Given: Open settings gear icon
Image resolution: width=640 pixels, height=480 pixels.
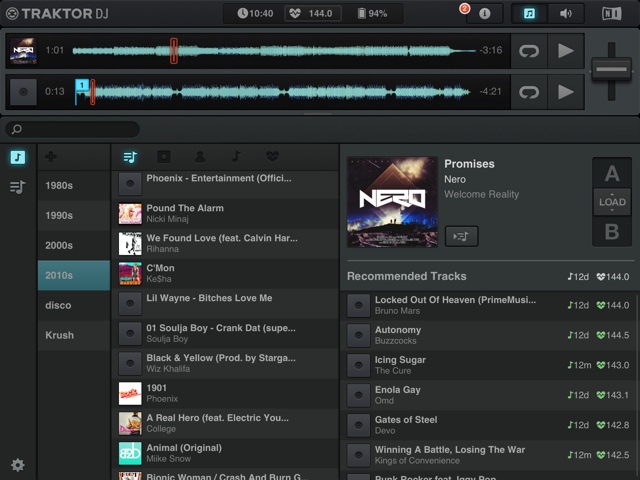Looking at the screenshot, I should [x=18, y=465].
